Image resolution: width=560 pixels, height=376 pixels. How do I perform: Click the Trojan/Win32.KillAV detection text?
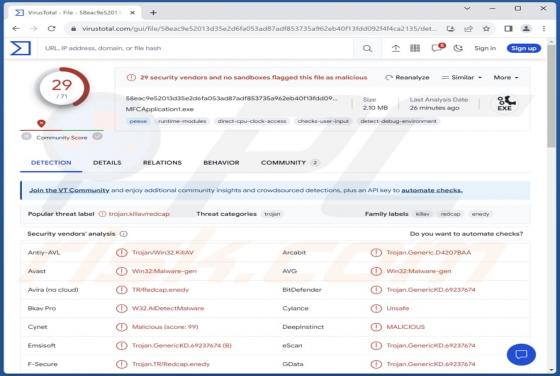pos(163,252)
